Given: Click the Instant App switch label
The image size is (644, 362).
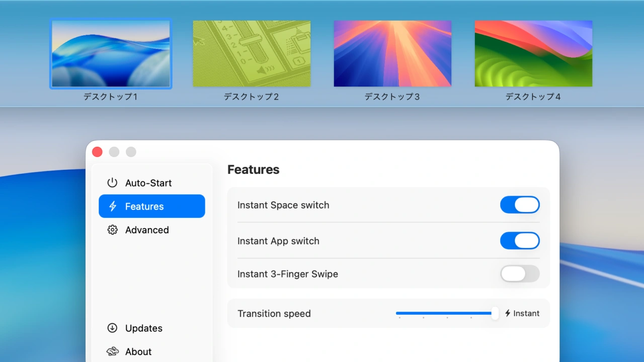Looking at the screenshot, I should pos(278,241).
